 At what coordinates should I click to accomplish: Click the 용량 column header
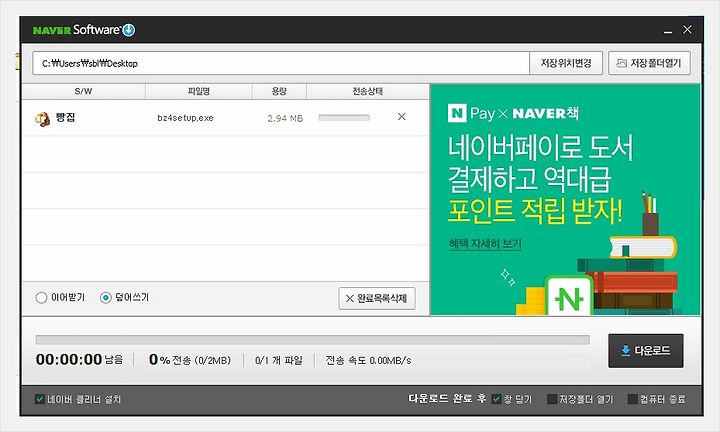279,91
